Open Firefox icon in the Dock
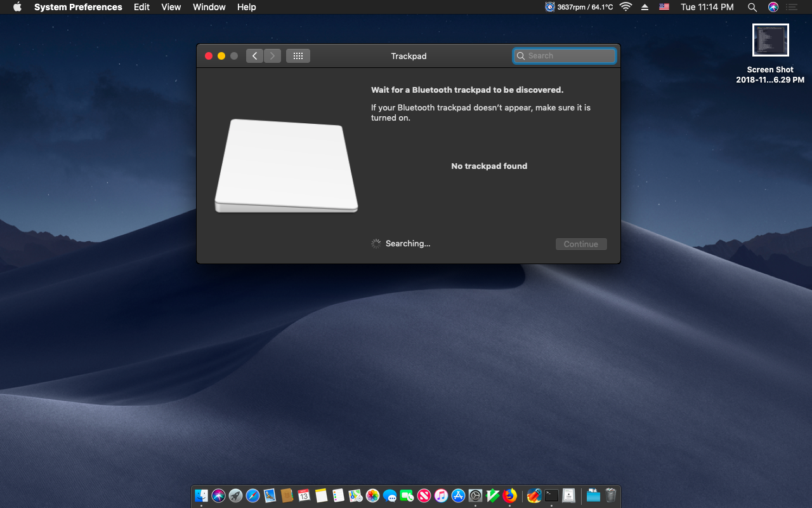Image resolution: width=812 pixels, height=508 pixels. [x=510, y=495]
